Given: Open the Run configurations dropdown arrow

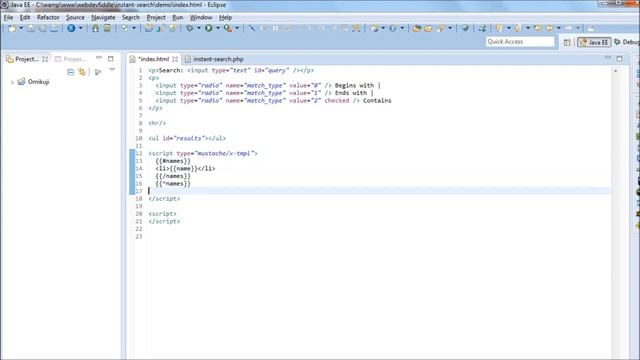Looking at the screenshot, I should point(218,28).
